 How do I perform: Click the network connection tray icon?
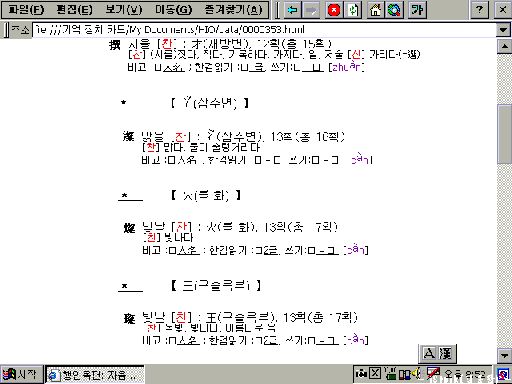tap(390, 373)
